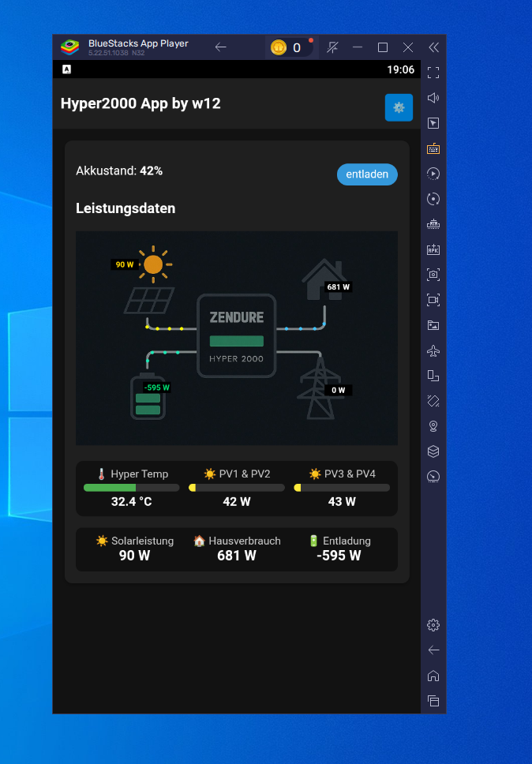Viewport: 532px width, 764px height.
Task: Click the Android back arrow in sidebar
Action: pos(433,650)
